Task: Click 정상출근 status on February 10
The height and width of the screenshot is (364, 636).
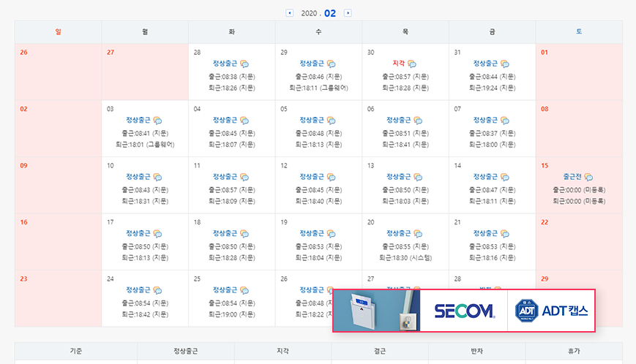Action: pyautogui.click(x=138, y=177)
